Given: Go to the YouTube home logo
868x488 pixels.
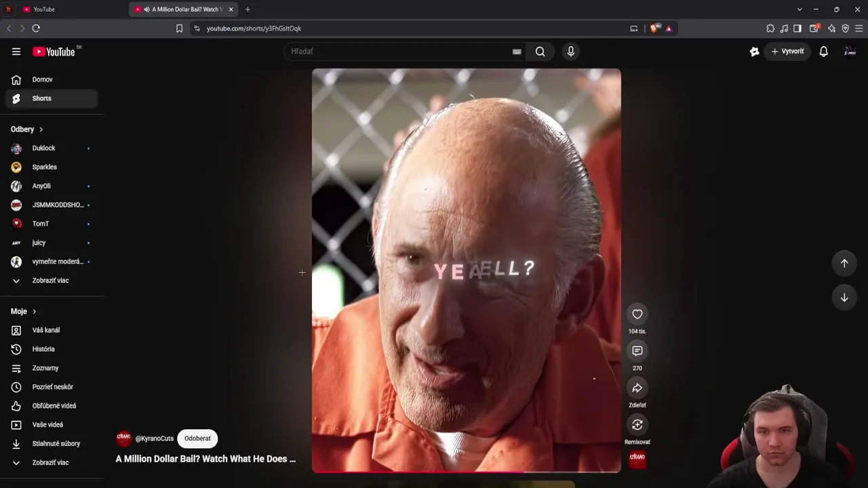Looking at the screenshot, I should [54, 52].
